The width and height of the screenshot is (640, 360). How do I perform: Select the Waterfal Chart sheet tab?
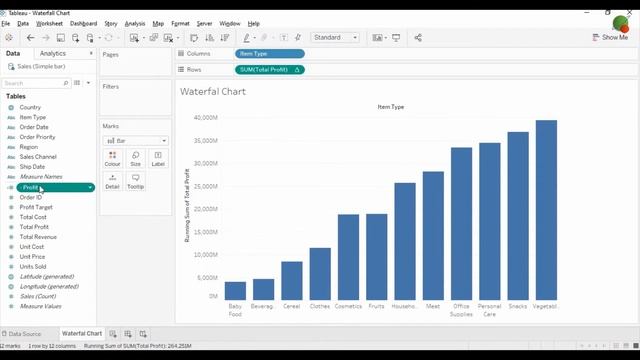click(x=82, y=333)
